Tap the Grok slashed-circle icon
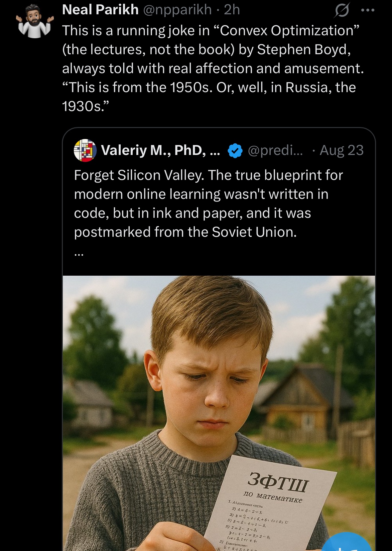Image resolution: width=392 pixels, height=551 pixels. tap(341, 10)
